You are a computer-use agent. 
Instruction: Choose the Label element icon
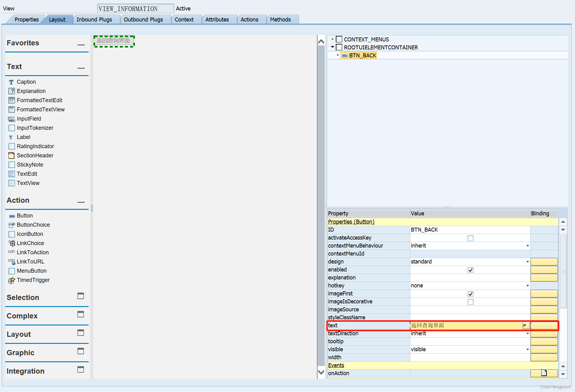coord(11,137)
